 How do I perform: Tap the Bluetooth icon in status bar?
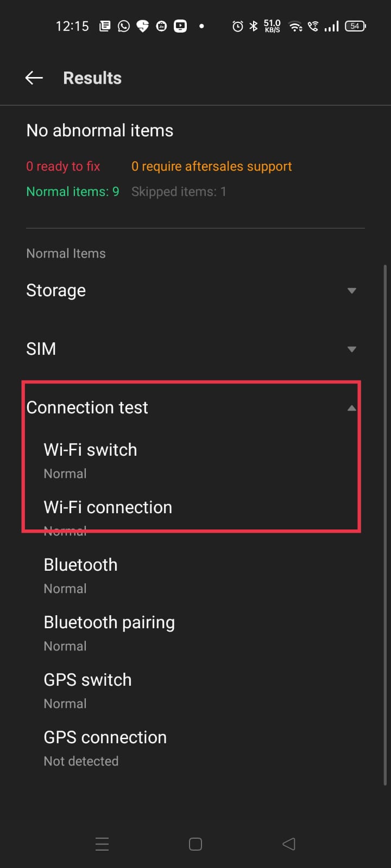pos(253,26)
